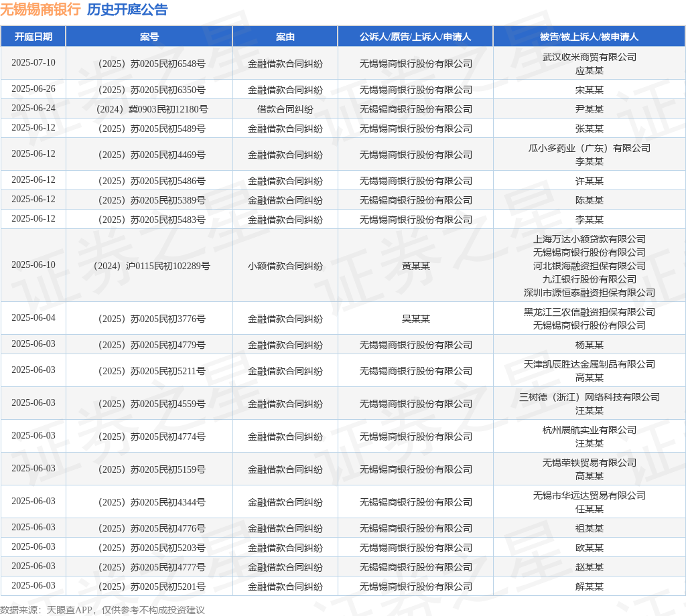Click defendant 上海万达小额贷款有限公司
686x616 pixels.
pyautogui.click(x=590, y=239)
